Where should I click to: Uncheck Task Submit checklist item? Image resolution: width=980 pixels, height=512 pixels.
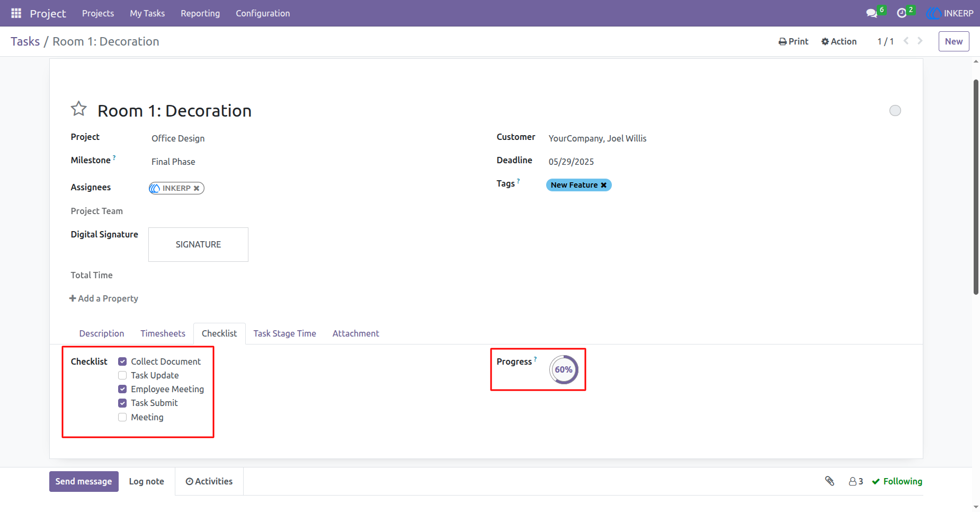[x=122, y=403]
